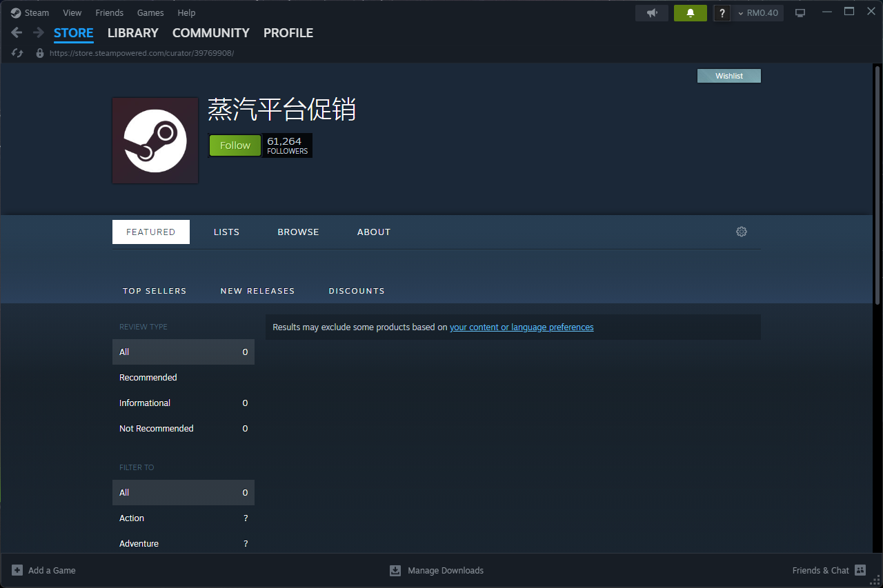
Task: Open the Games menu
Action: [x=150, y=12]
